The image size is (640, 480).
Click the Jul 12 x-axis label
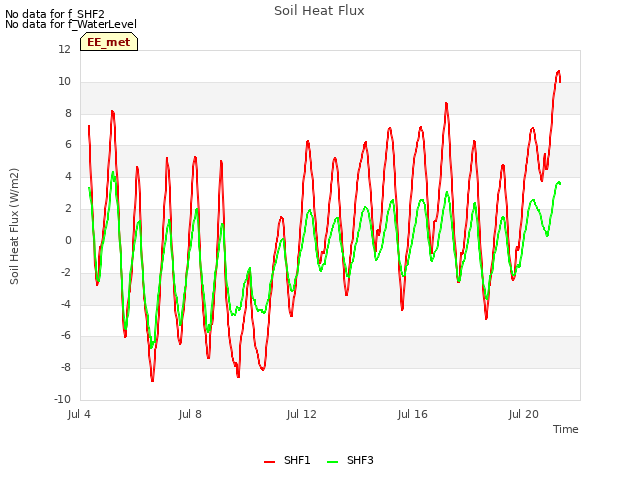(x=302, y=414)
